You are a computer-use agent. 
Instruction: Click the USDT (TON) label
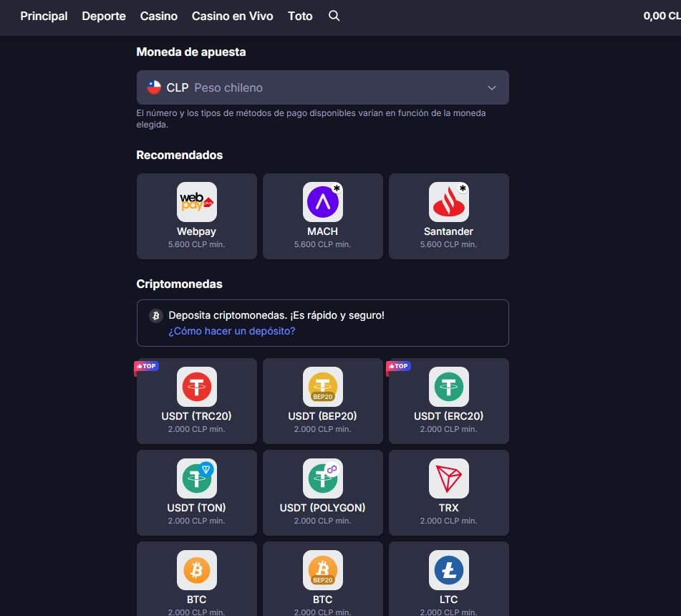196,508
